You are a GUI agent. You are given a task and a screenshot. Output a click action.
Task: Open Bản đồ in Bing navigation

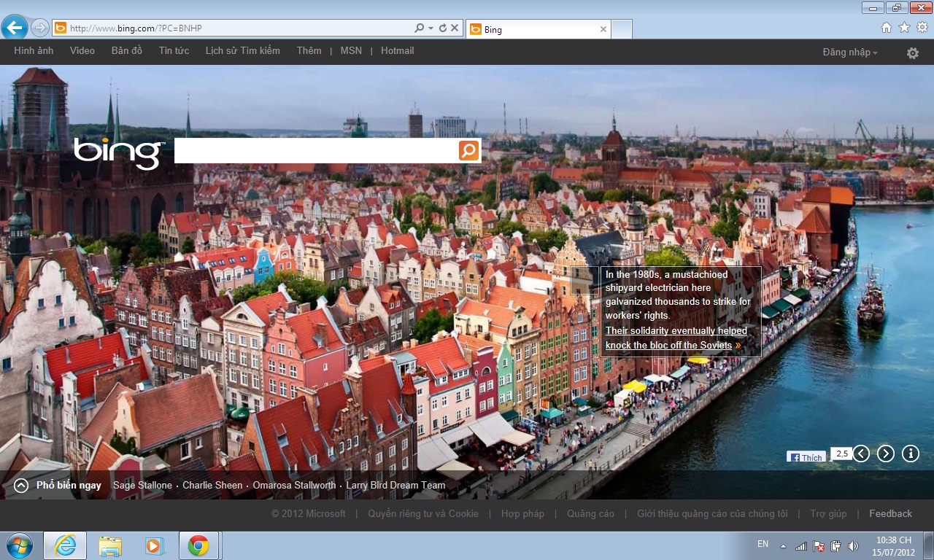(x=127, y=51)
